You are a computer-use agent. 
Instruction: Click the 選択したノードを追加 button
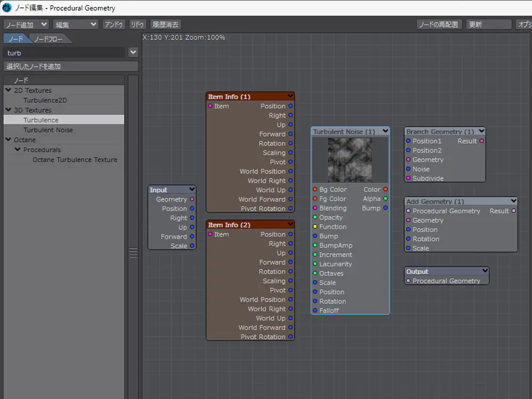(71, 66)
